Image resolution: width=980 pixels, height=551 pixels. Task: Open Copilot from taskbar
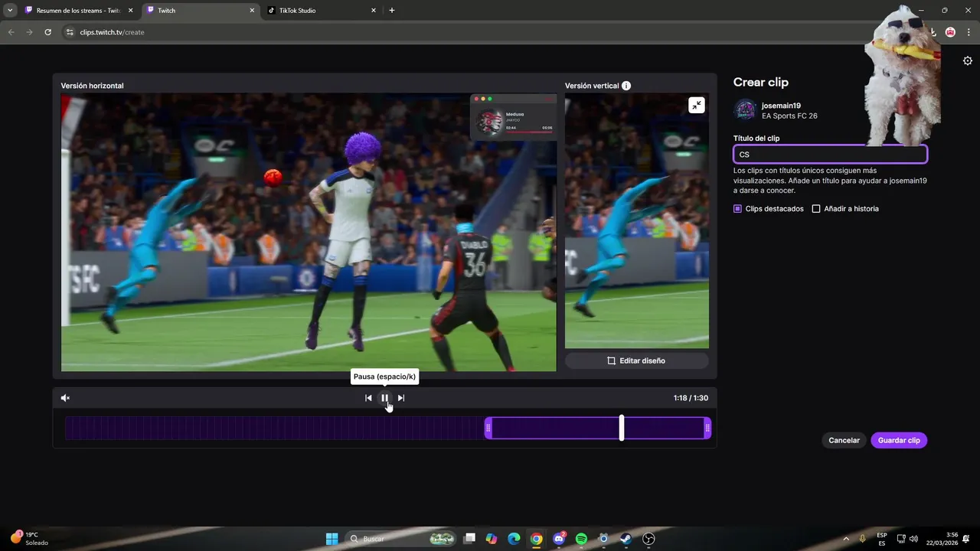pos(492,539)
